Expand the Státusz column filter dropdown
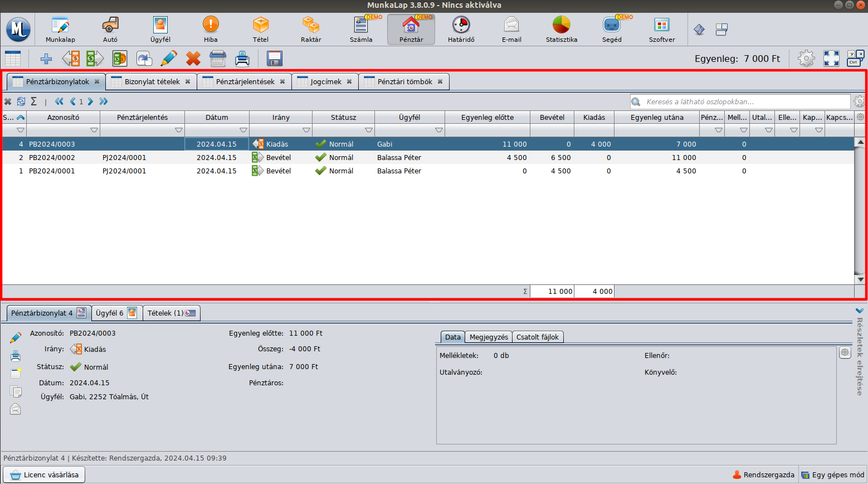Viewport: 868px width, 484px height. click(x=368, y=130)
